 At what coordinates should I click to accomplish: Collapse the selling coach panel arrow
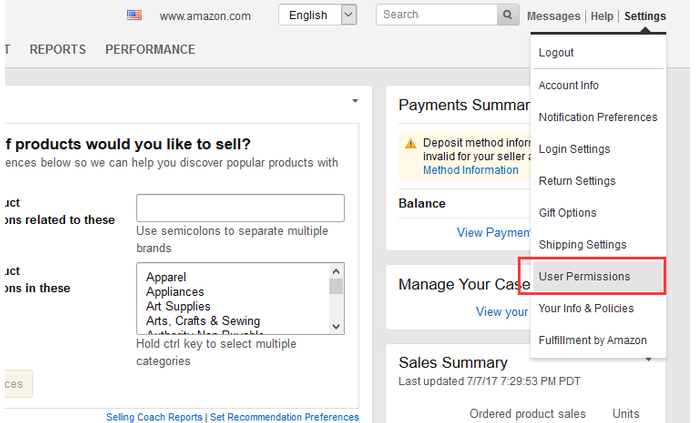355,101
